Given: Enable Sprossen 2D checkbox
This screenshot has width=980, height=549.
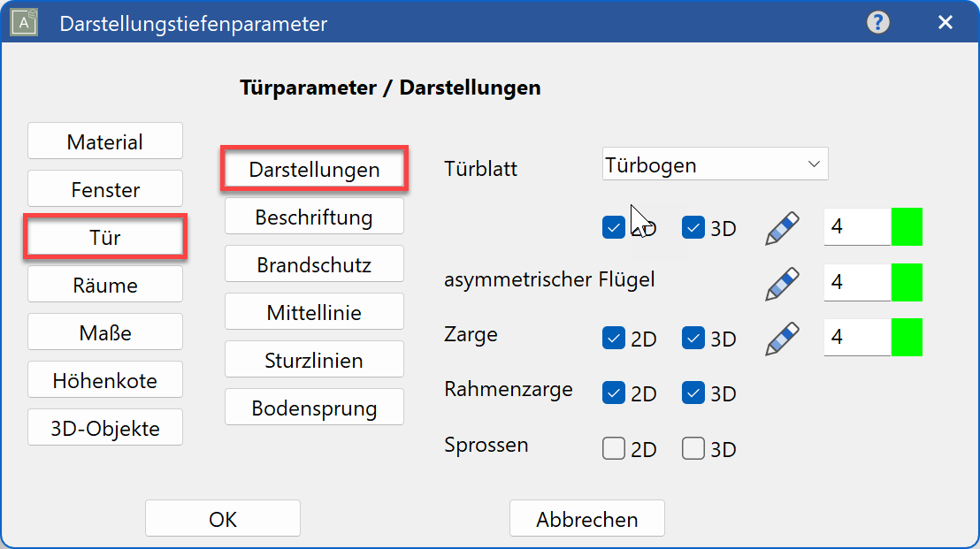Looking at the screenshot, I should tap(614, 449).
